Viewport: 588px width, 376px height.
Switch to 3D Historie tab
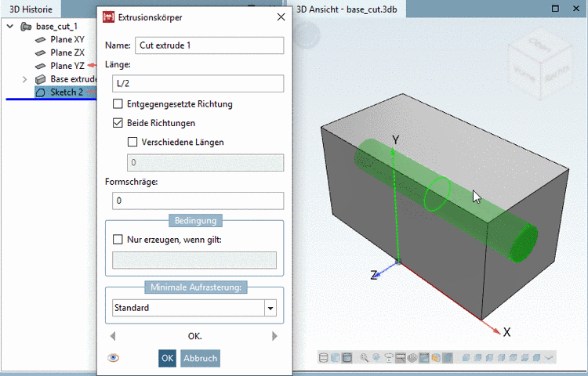(x=31, y=9)
